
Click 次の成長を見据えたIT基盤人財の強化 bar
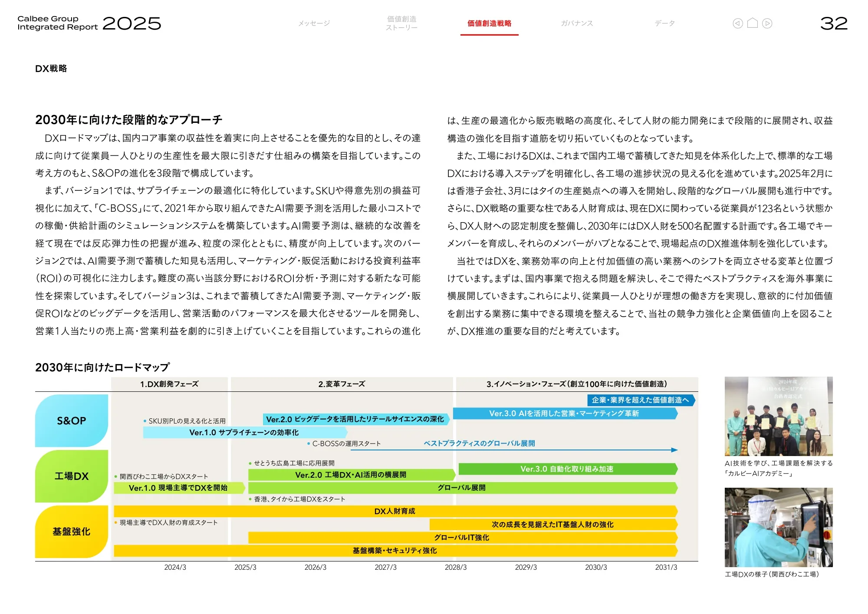click(553, 524)
